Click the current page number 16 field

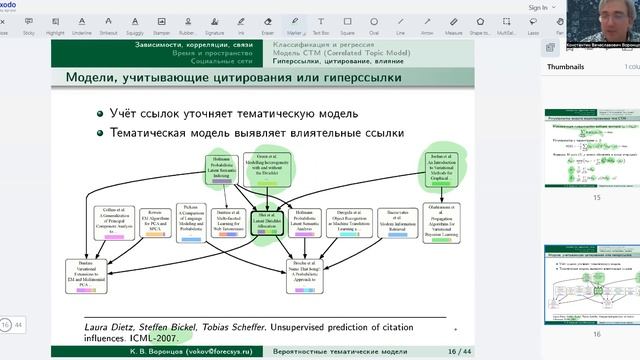(5, 325)
